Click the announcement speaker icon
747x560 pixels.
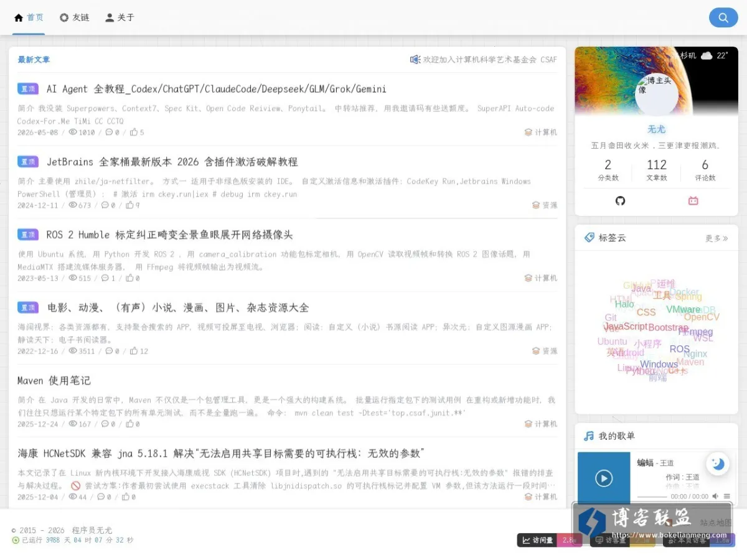coord(415,60)
